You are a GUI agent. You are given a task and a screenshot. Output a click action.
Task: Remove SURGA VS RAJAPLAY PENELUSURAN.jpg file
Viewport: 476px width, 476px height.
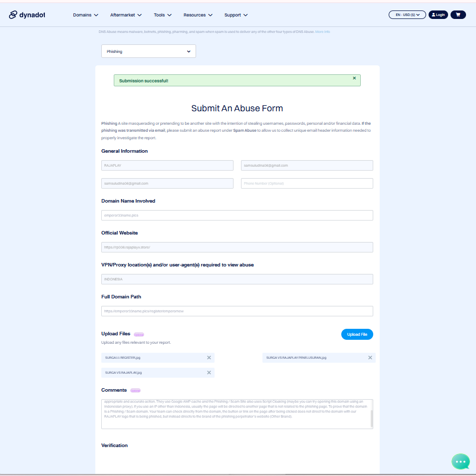[370, 358]
